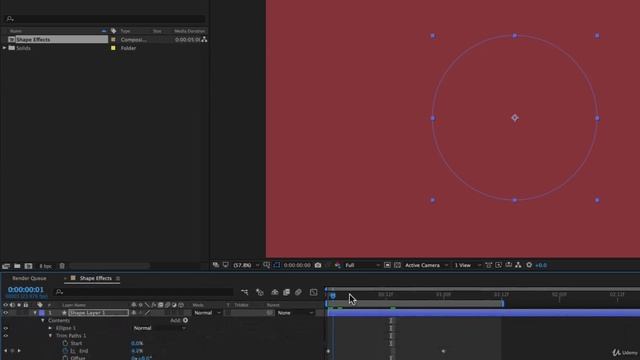Viewport: 640px width, 360px height.
Task: Collapse Shape Layer 1 properties twirl arrow
Action: point(35,313)
